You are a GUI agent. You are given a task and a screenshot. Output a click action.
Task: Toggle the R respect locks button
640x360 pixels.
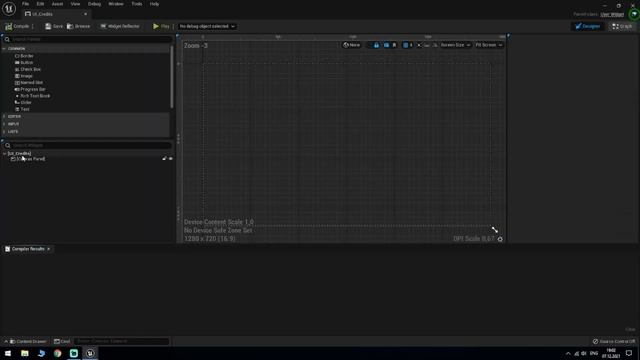point(394,45)
